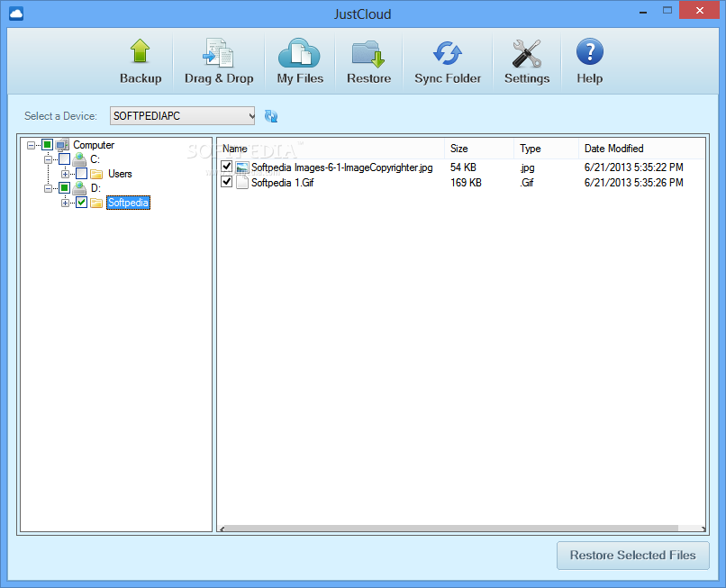
Task: Check the Users folder checkbox
Action: (81, 174)
